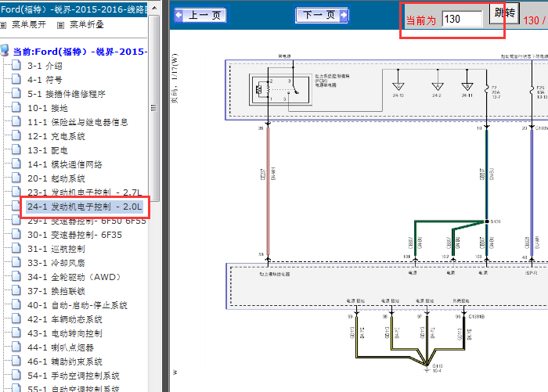The image size is (548, 392).
Task: Collapse the menu via 菜单折叠
Action: click(87, 24)
